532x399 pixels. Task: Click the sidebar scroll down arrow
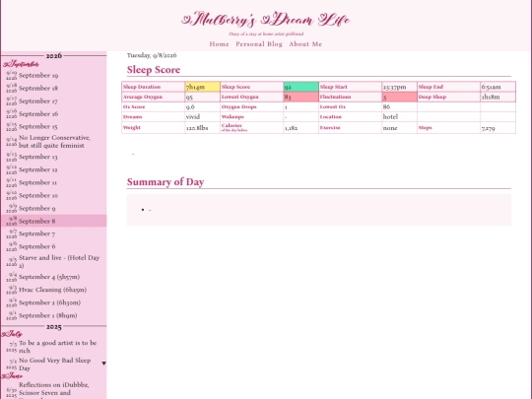click(103, 364)
